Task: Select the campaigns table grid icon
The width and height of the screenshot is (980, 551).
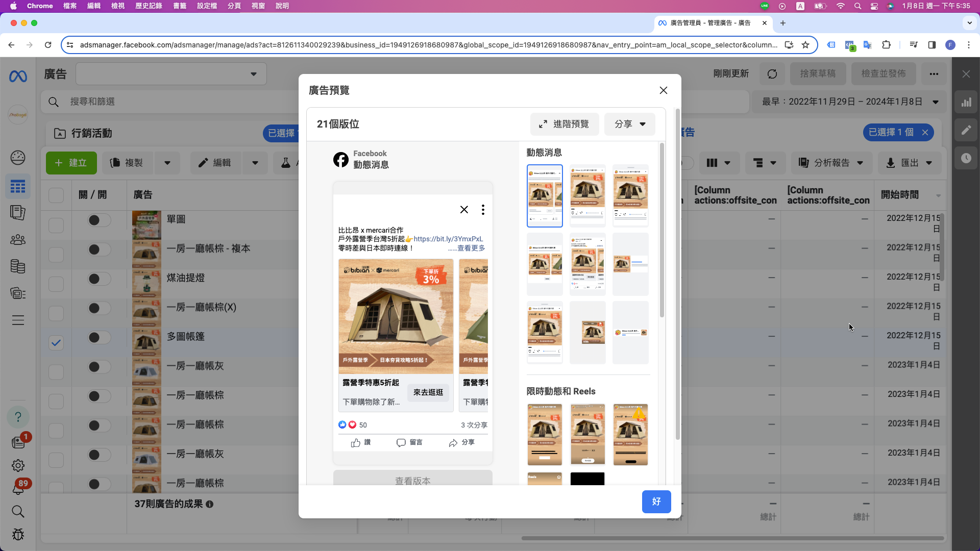Action: (18, 187)
